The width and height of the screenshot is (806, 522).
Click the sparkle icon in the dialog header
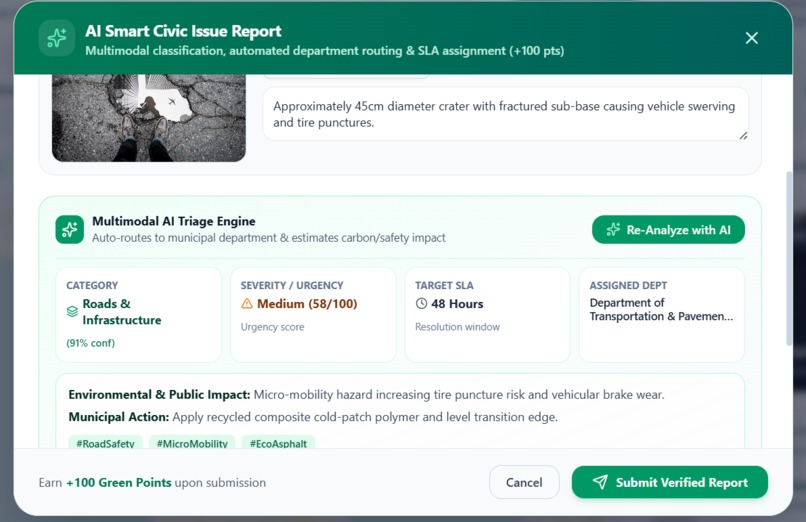click(x=57, y=38)
